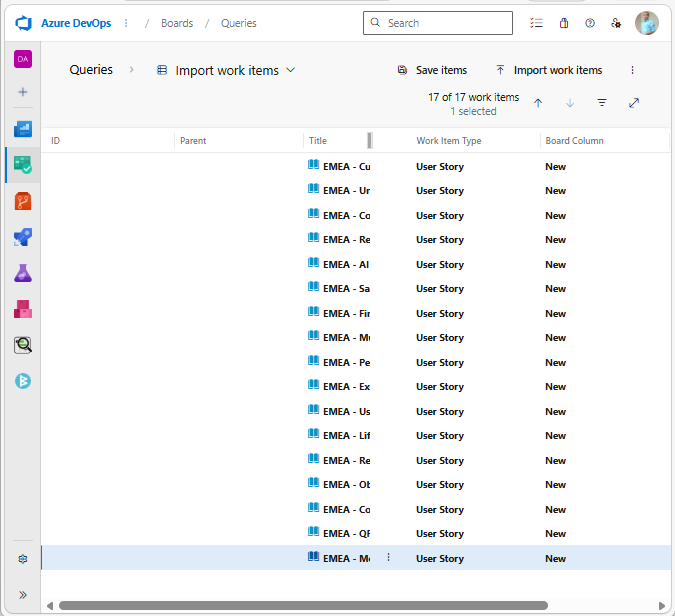Click Queries in the top breadcrumb

[x=238, y=23]
